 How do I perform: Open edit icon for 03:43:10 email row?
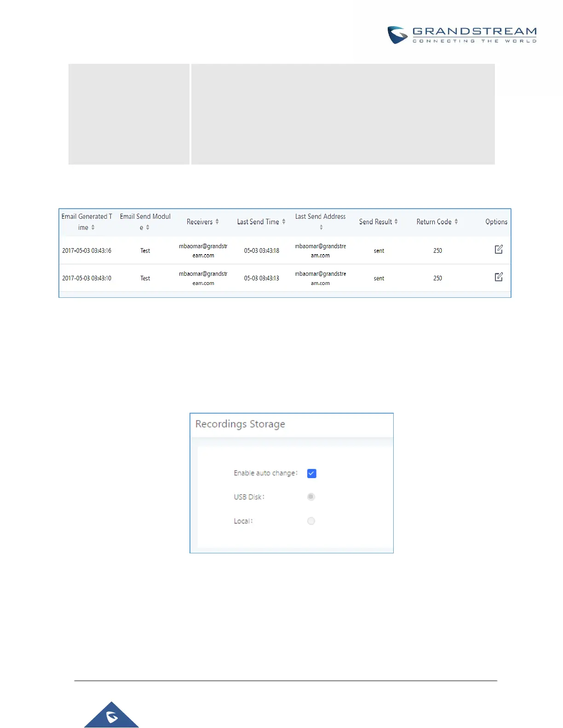499,277
